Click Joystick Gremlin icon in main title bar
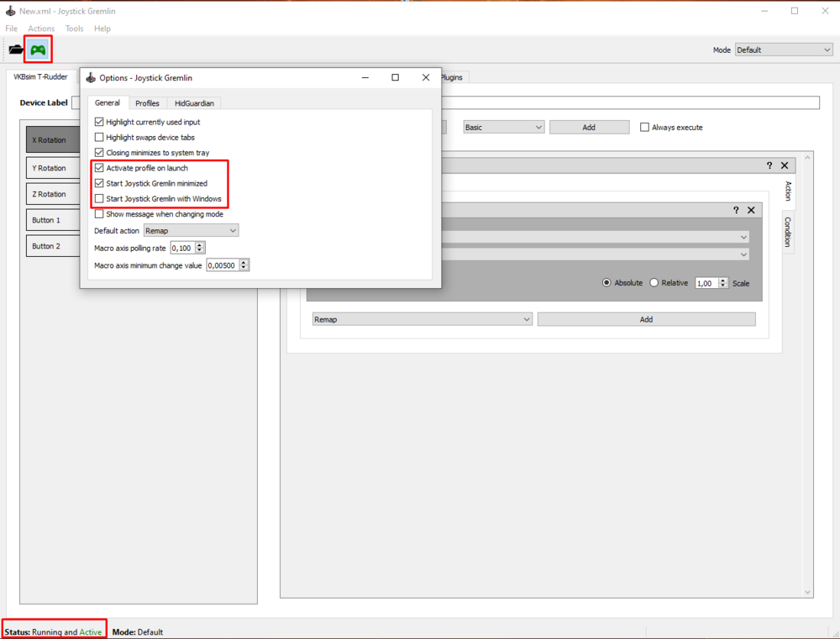The height and width of the screenshot is (639, 840). [x=10, y=11]
